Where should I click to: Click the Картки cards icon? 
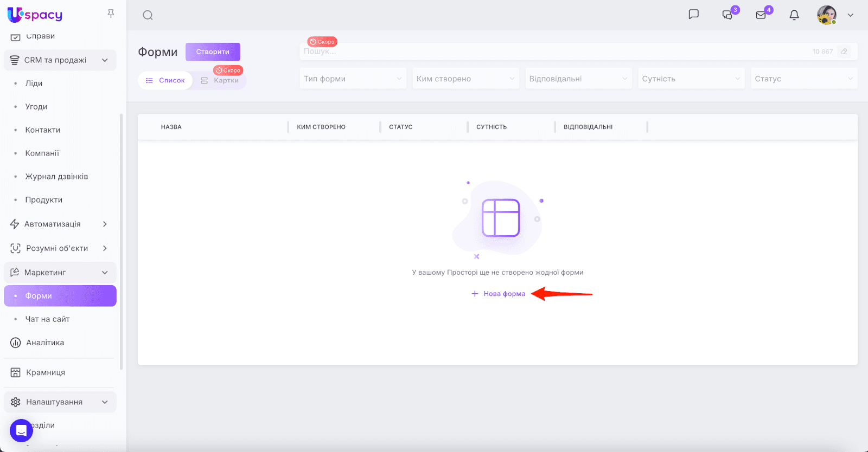pos(205,80)
